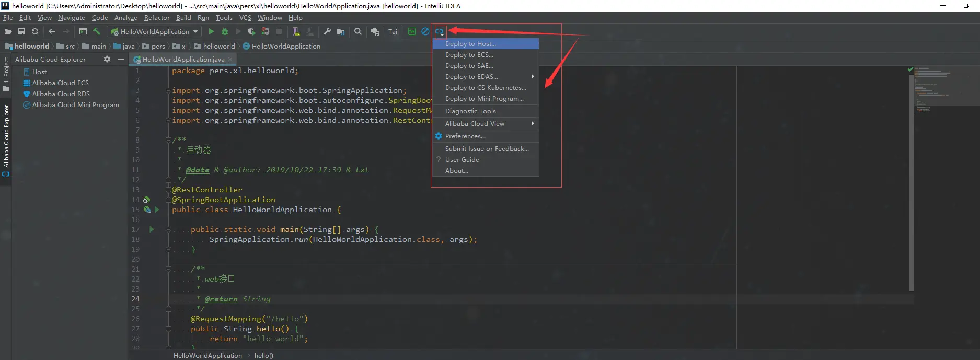Click the helloworld root breadcrumb
The image size is (980, 360).
[27, 47]
